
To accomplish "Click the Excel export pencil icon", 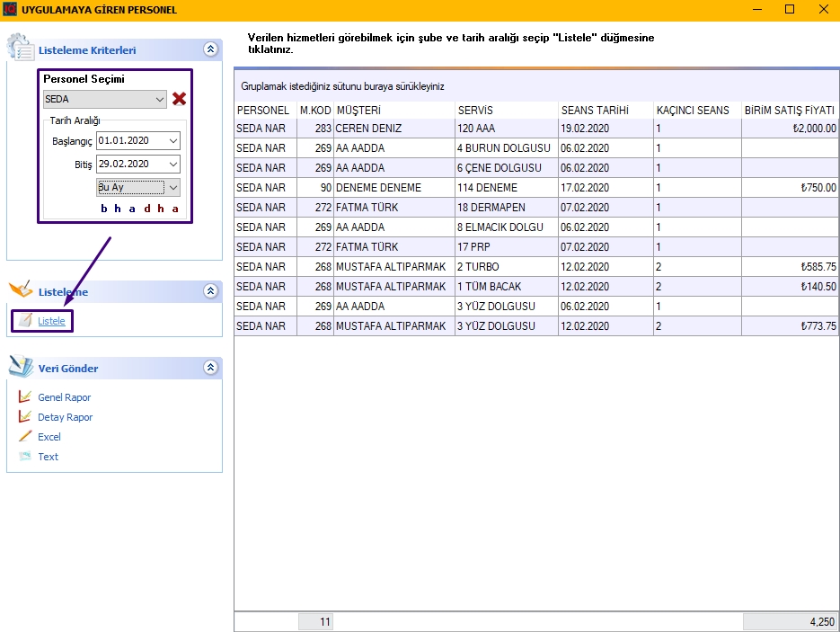I will (25, 436).
